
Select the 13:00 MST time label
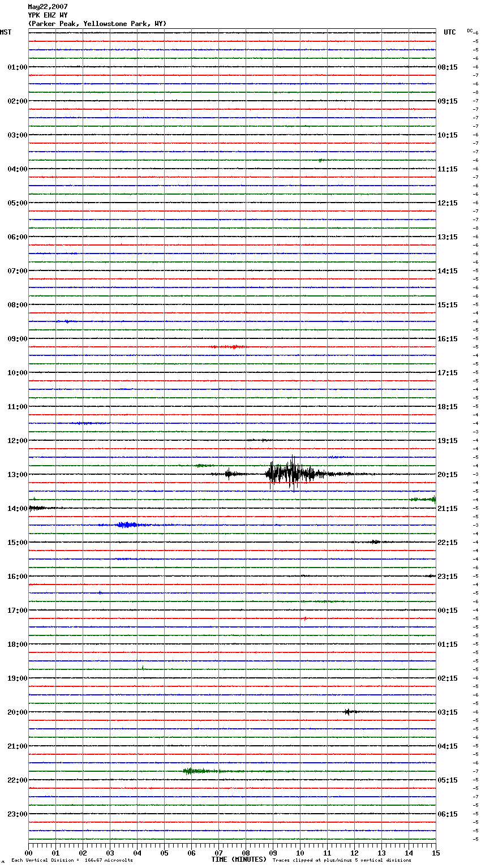18,475
